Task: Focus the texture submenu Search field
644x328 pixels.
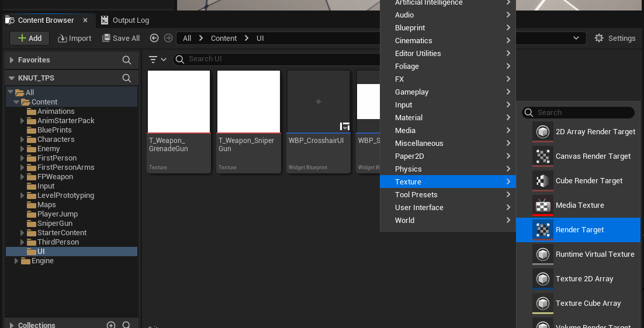Action: [x=579, y=112]
